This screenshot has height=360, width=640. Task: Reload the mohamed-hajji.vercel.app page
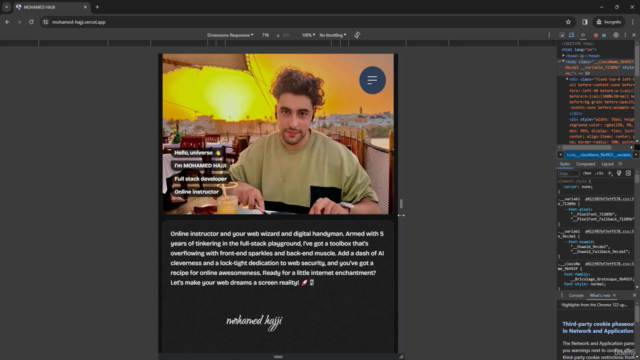(x=31, y=22)
